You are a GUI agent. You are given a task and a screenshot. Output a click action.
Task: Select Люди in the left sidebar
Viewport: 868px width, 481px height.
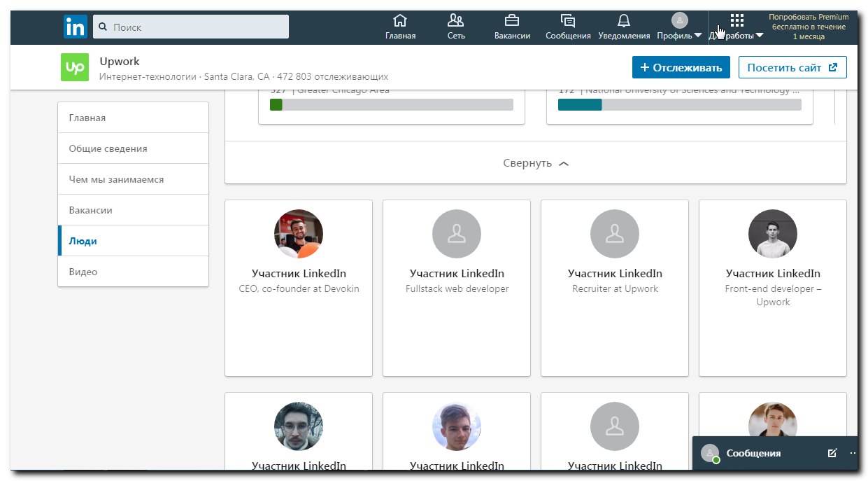133,241
